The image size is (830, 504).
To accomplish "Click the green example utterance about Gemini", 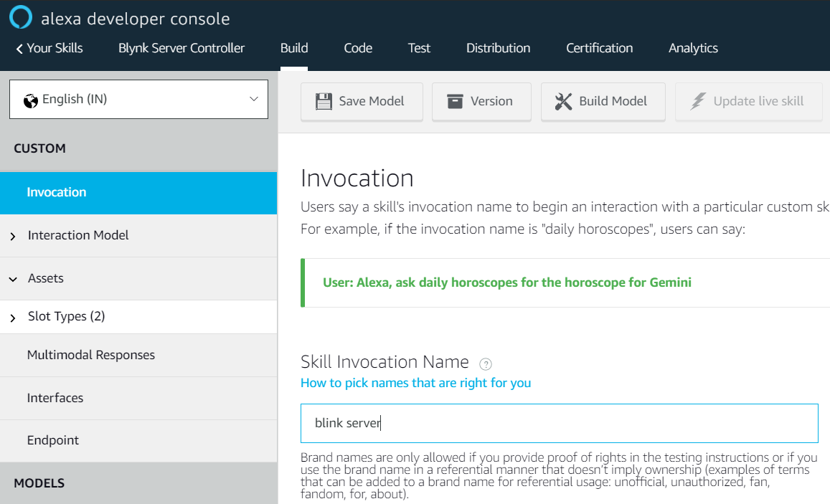I will pyautogui.click(x=506, y=282).
